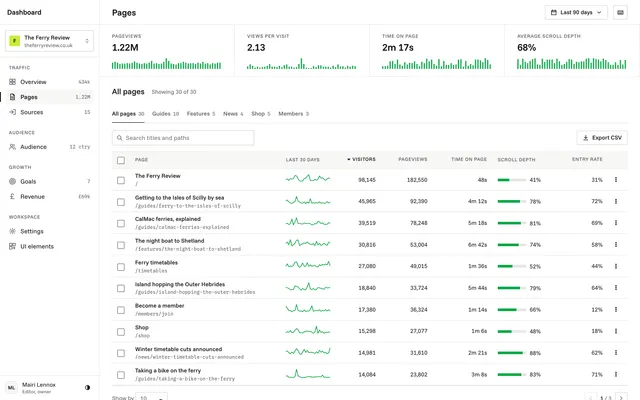Image resolution: width=640 pixels, height=400 pixels.
Task: Switch to the Features tab
Action: coord(201,114)
